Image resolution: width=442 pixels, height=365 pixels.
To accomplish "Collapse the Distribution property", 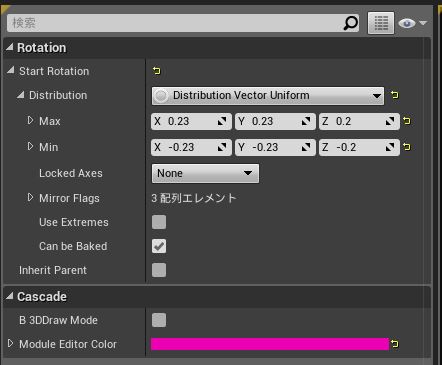I will click(x=21, y=95).
